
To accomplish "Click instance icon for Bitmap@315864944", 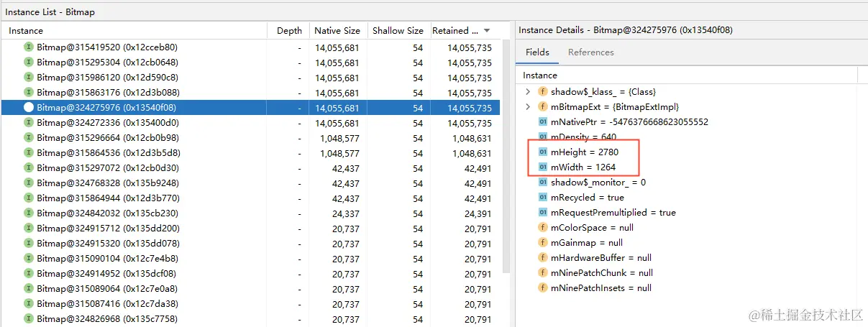I will click(29, 198).
